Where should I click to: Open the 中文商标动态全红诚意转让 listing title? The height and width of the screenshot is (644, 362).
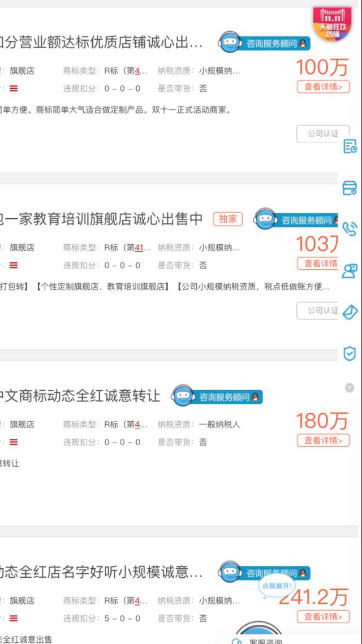click(x=79, y=396)
